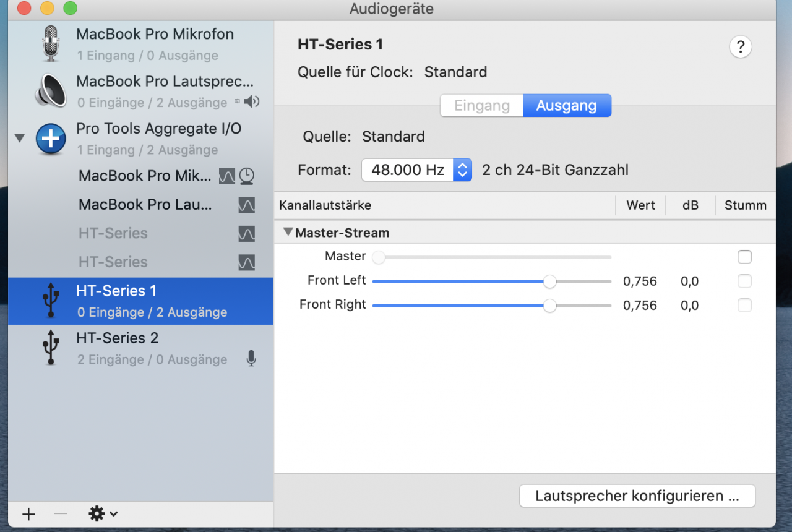Click the MacBook Pro Lautsprecher speaker icon
792x532 pixels.
[x=51, y=90]
